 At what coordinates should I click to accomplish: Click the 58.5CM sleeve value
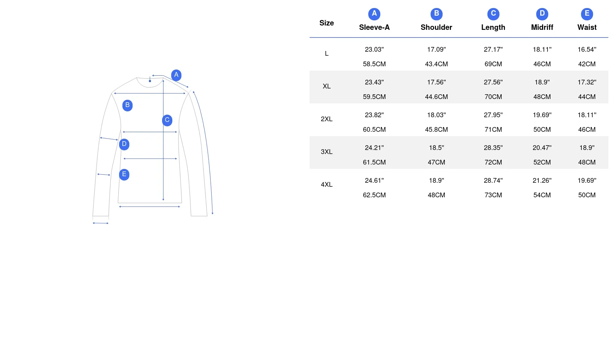coord(374,64)
